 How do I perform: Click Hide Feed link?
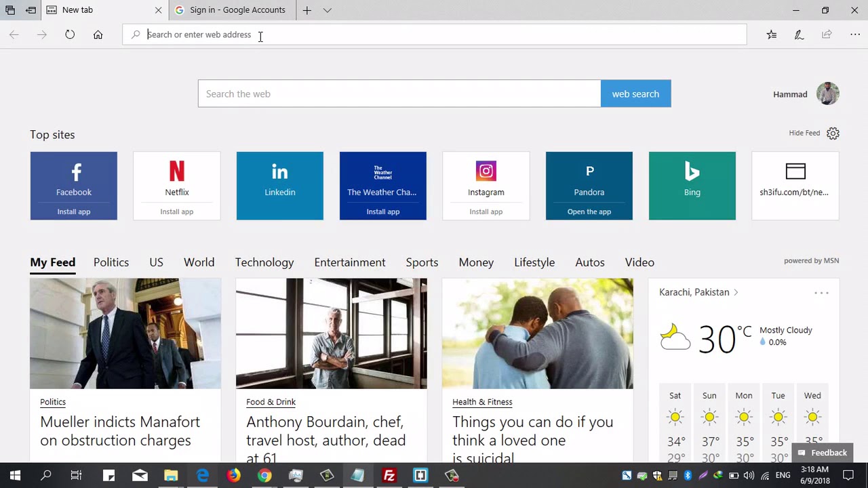tap(804, 133)
